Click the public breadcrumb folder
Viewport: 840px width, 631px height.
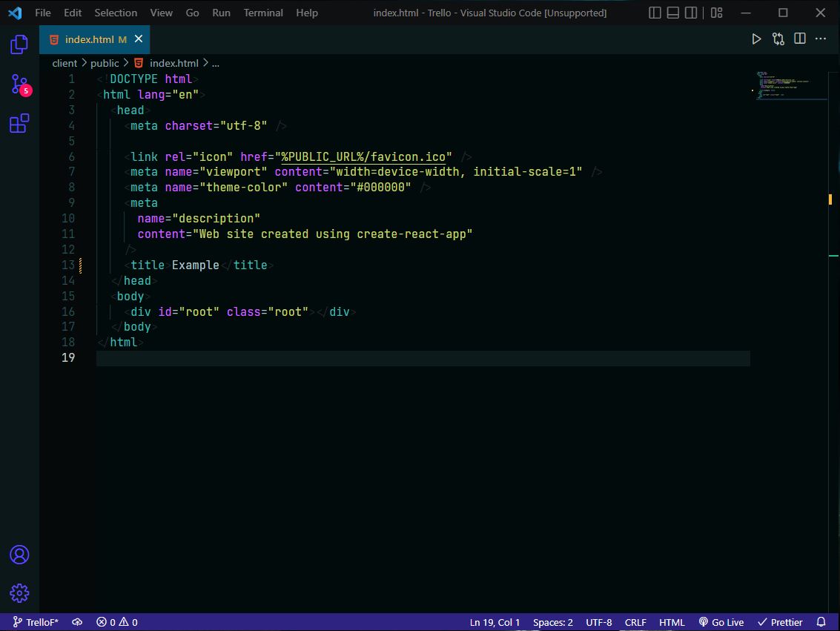point(105,63)
